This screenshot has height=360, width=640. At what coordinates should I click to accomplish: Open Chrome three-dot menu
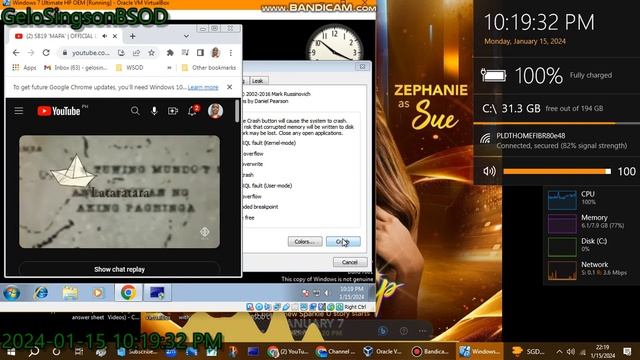click(x=231, y=53)
